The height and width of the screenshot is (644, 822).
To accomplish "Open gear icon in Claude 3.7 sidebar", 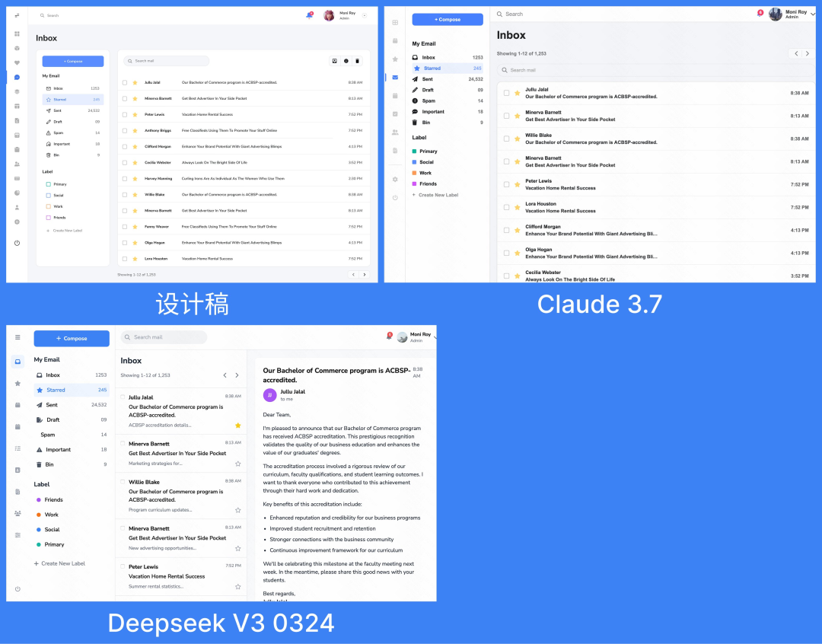I will pos(395,180).
